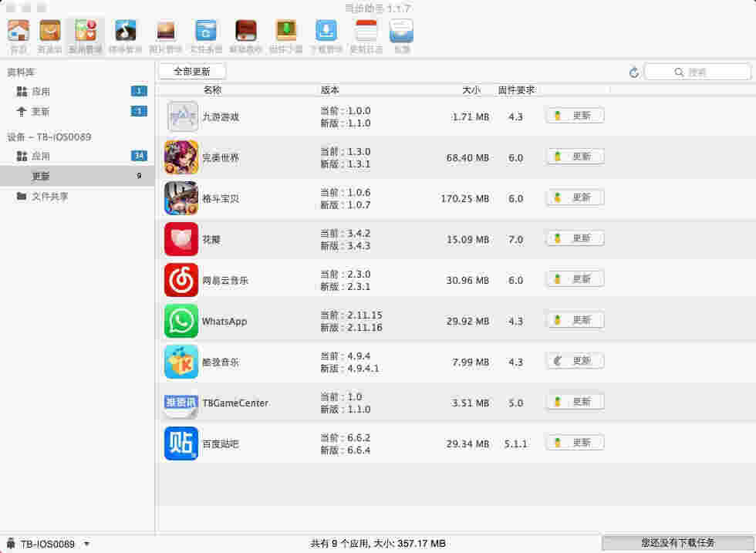Open the photo management toolbar icon
This screenshot has width=756, height=553.
click(x=165, y=31)
